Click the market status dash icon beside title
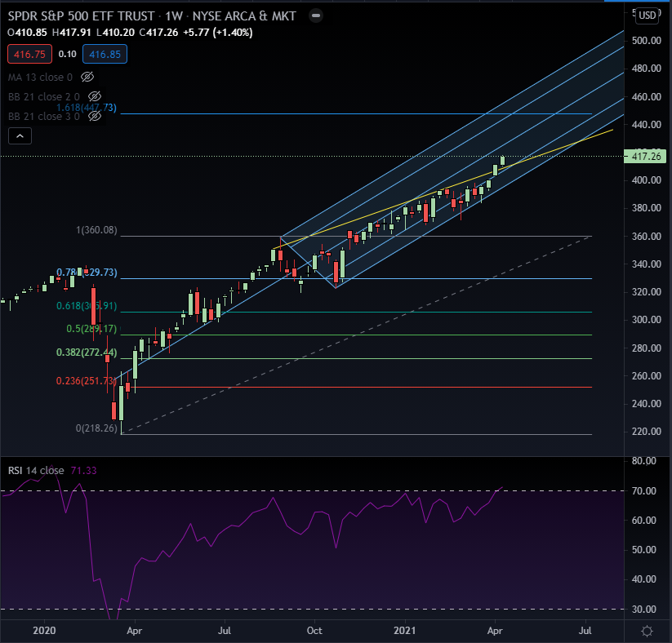 pos(316,16)
